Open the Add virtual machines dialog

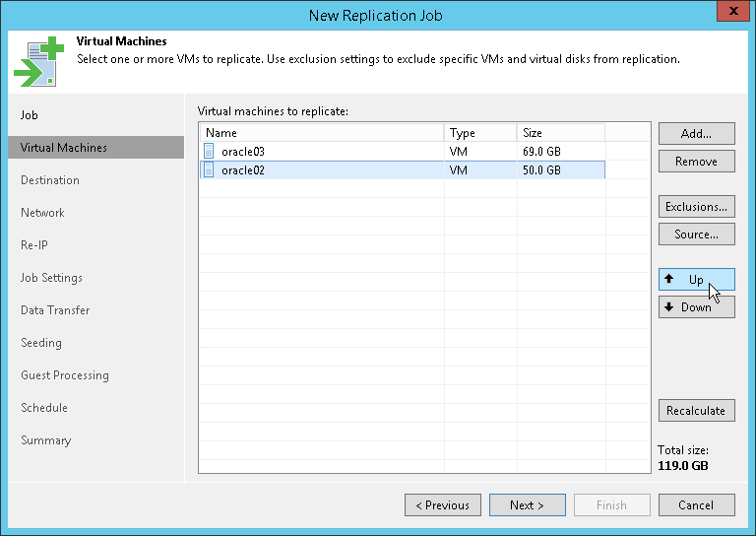[x=696, y=134]
